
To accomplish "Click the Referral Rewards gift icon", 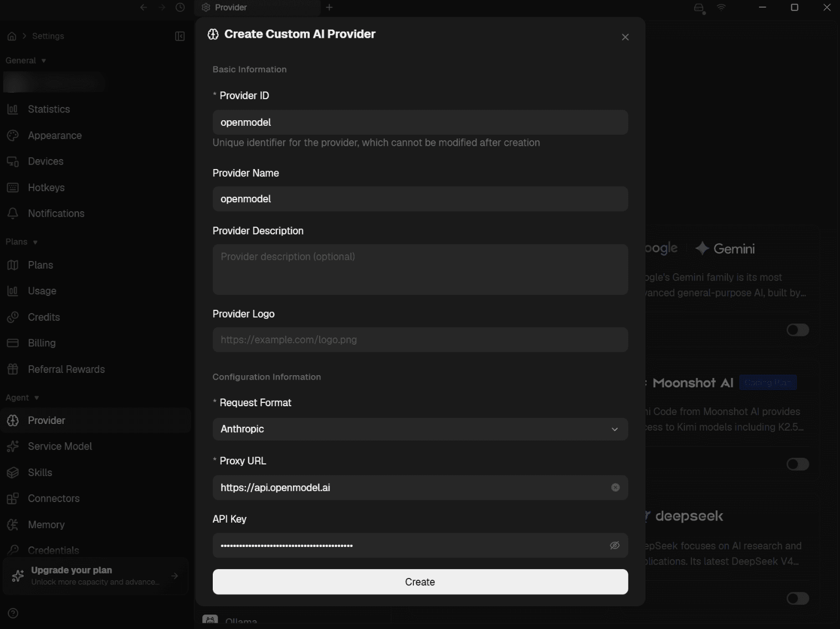I will pos(13,369).
